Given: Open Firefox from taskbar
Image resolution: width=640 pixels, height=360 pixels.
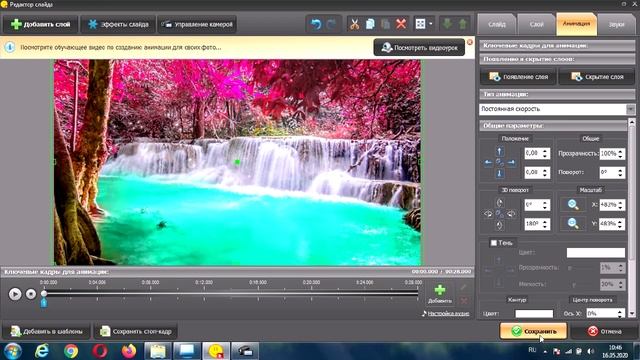Looking at the screenshot, I should [x=129, y=351].
